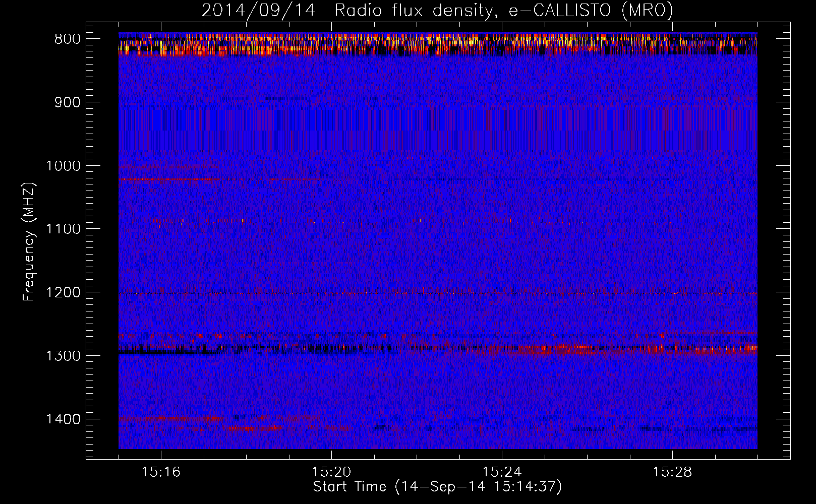Viewport: 816px width, 504px height.
Task: Click the 15:16 time tick label
Action: click(161, 472)
